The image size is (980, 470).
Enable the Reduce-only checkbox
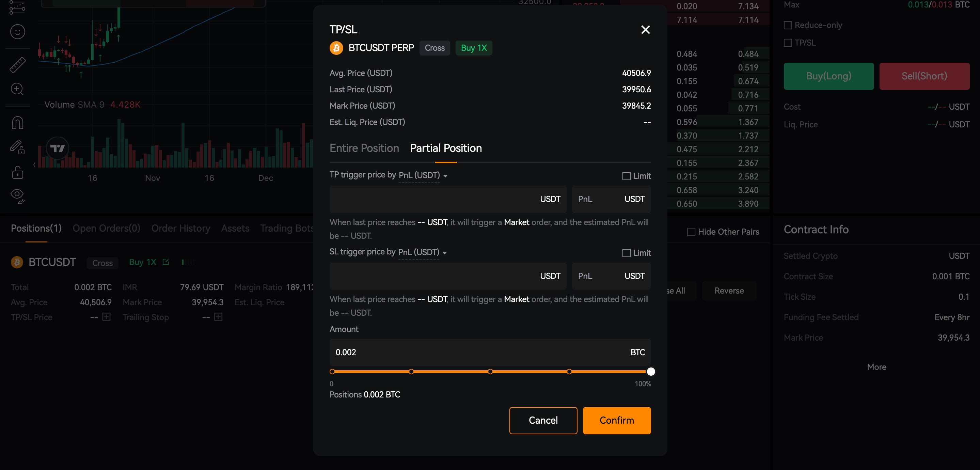coord(788,25)
